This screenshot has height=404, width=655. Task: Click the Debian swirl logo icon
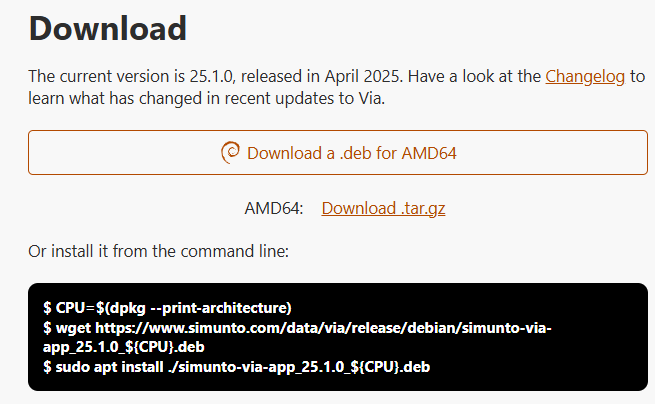(x=230, y=153)
